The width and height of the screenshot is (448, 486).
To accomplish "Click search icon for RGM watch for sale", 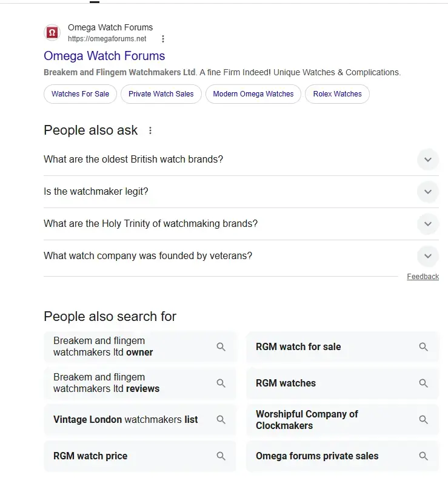I will point(424,347).
